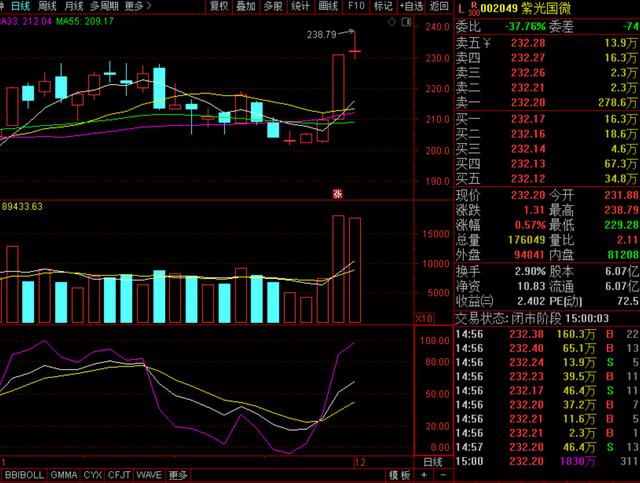Open 更多 indicators in the bottom bar
The height and width of the screenshot is (483, 640).
pyautogui.click(x=178, y=475)
